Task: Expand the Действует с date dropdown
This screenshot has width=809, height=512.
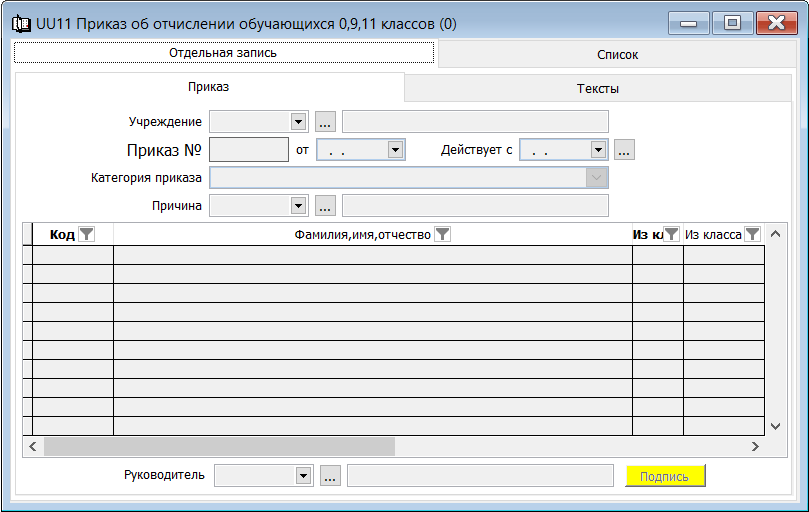Action: tap(598, 150)
